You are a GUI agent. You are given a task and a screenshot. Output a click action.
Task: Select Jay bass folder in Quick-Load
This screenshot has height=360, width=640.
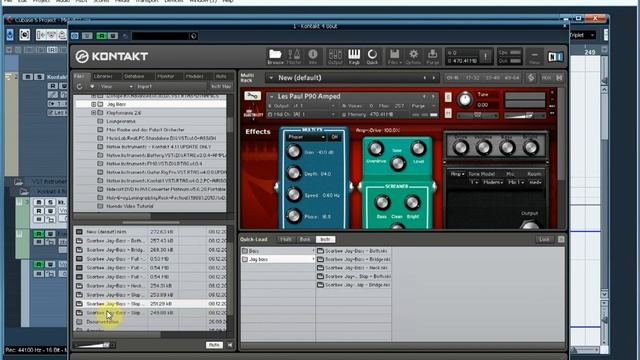tap(278, 259)
